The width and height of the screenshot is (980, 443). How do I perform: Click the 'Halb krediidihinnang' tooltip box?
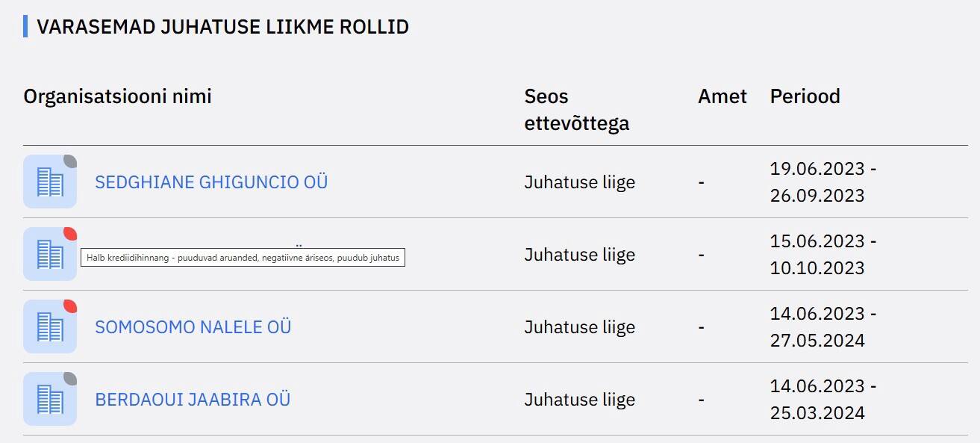[243, 258]
